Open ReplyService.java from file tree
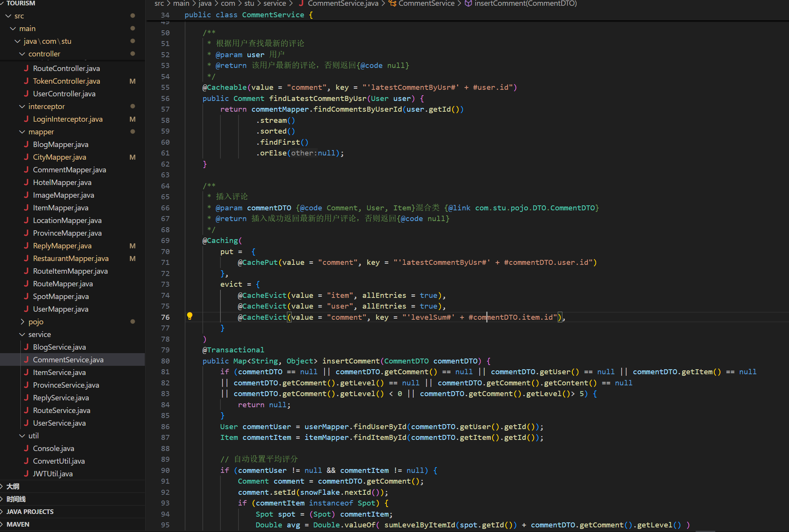 [61, 398]
